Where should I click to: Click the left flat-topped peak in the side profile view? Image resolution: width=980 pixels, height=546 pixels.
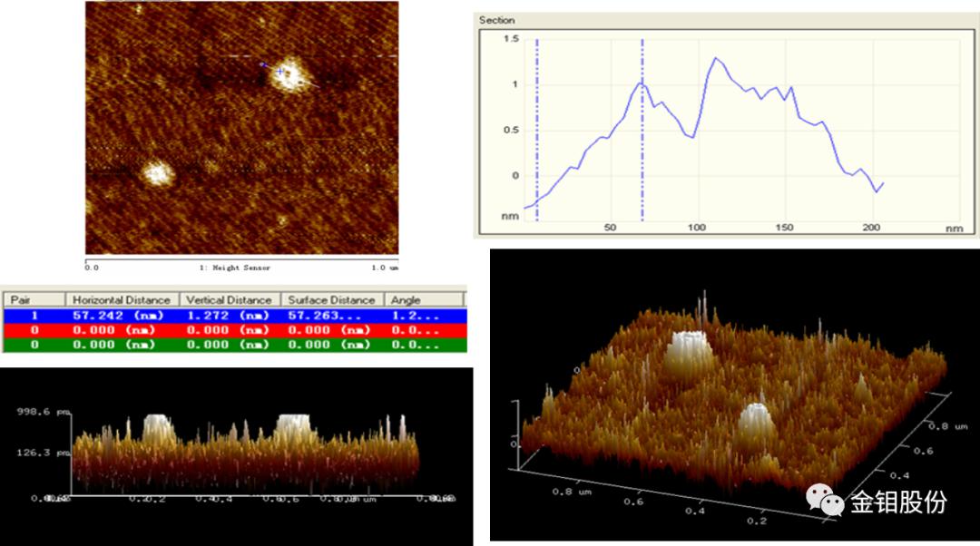[160, 427]
